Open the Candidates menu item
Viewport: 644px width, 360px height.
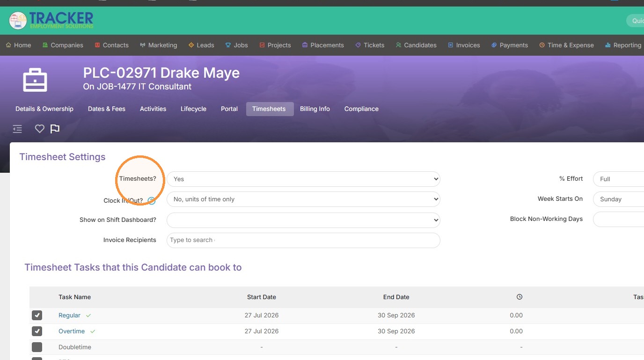416,45
